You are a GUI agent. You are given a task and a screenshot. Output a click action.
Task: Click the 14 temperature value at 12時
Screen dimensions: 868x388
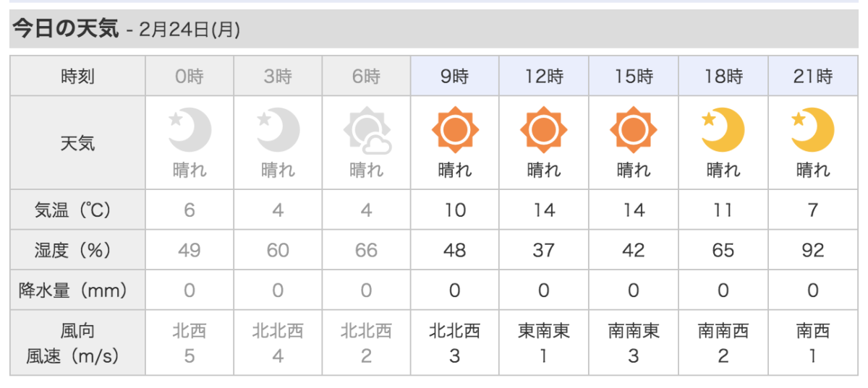(544, 210)
